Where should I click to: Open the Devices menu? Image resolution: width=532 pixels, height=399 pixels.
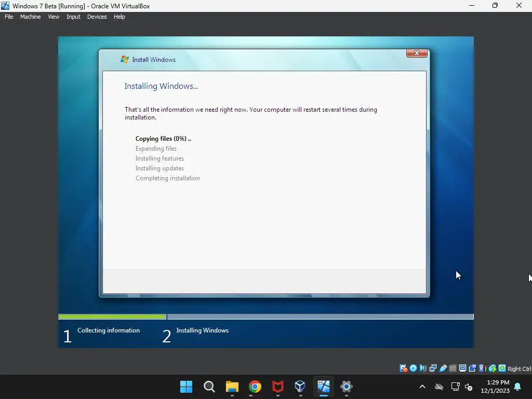pyautogui.click(x=97, y=17)
